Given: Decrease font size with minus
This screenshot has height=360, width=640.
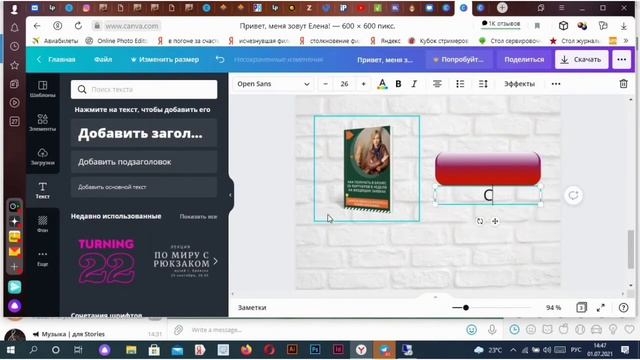Looking at the screenshot, I should pos(325,84).
